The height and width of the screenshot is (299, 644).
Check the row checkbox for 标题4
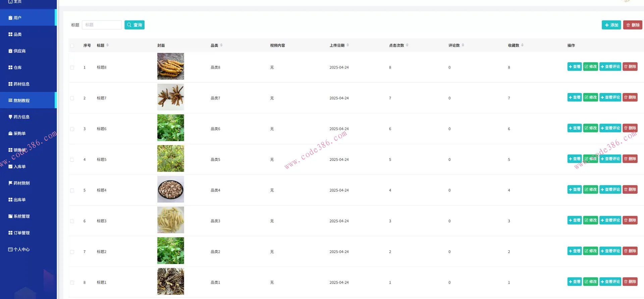point(72,190)
